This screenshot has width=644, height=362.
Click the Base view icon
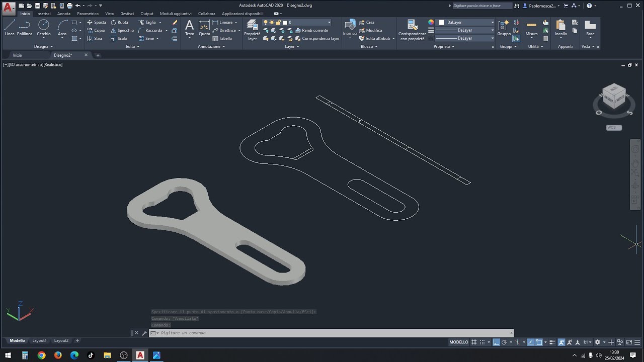tap(590, 28)
